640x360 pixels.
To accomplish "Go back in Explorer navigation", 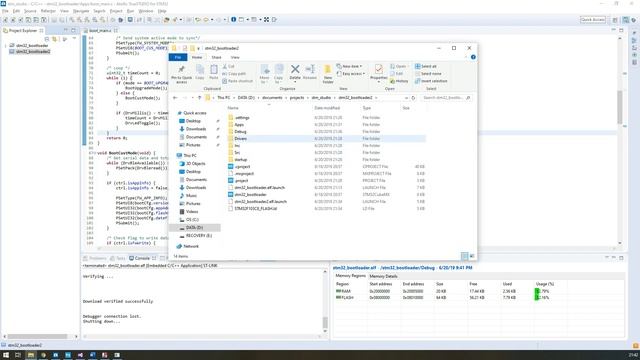I will [175, 98].
